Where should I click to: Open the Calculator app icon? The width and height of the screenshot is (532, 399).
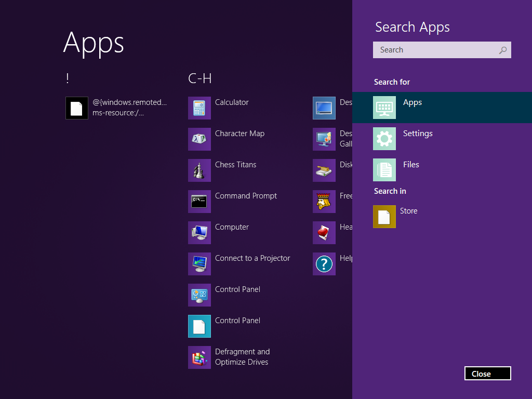coord(199,108)
